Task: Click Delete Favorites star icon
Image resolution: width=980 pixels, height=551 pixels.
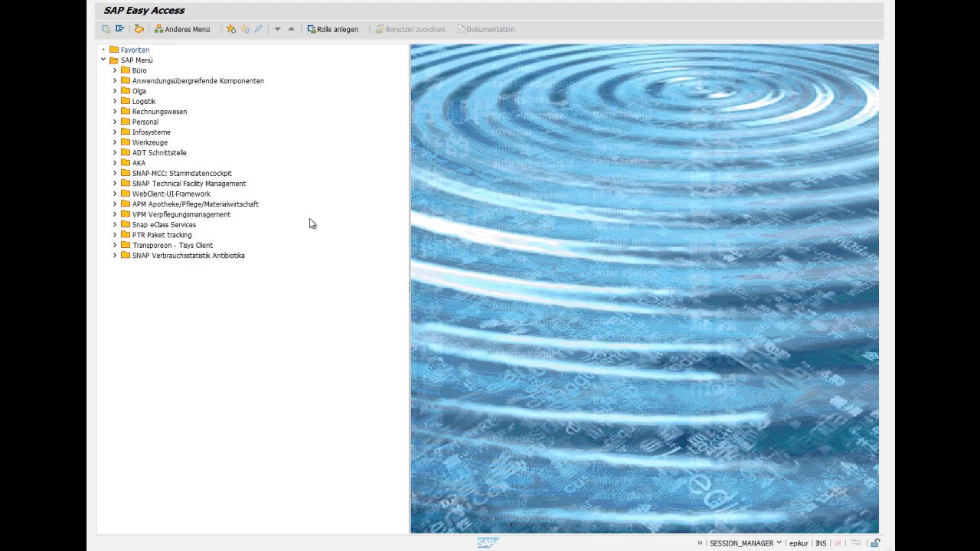Action: [245, 29]
